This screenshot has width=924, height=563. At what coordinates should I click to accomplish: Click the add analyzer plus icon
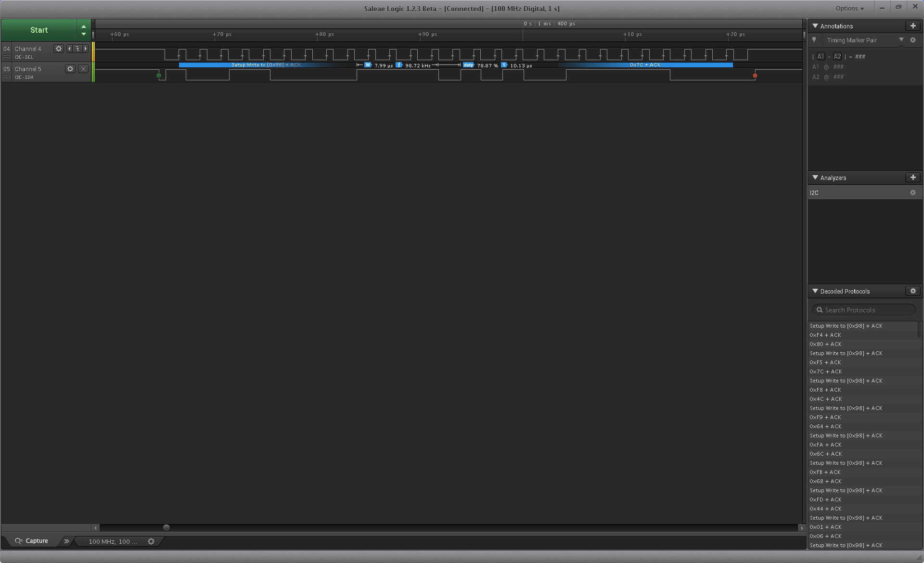tap(913, 178)
